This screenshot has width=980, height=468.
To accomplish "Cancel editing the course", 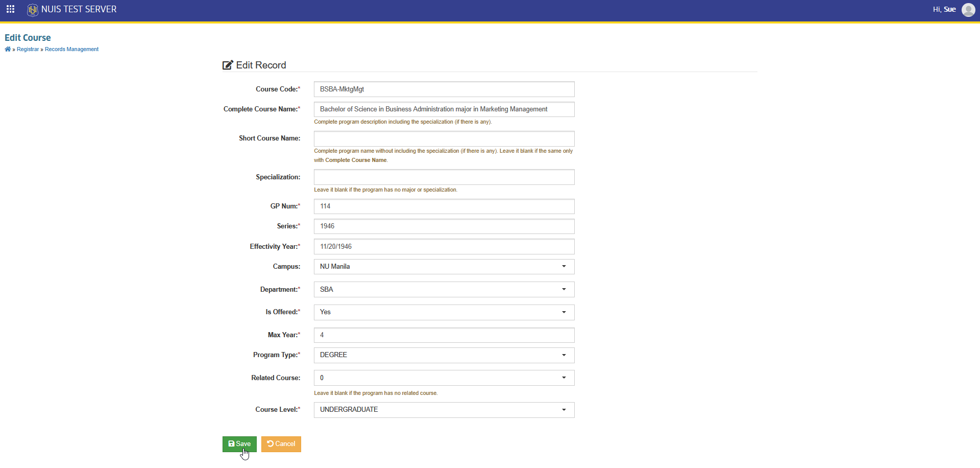I will click(x=281, y=444).
